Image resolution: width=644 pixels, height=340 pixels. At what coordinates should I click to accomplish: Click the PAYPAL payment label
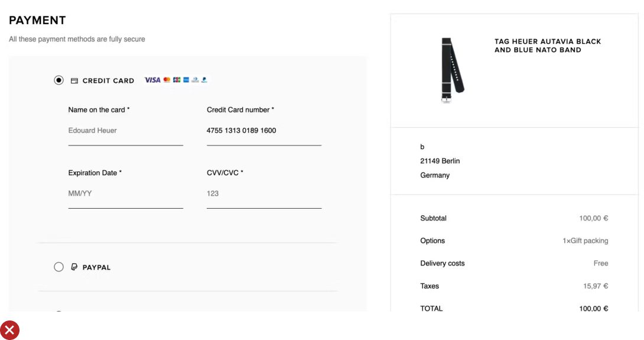point(96,268)
